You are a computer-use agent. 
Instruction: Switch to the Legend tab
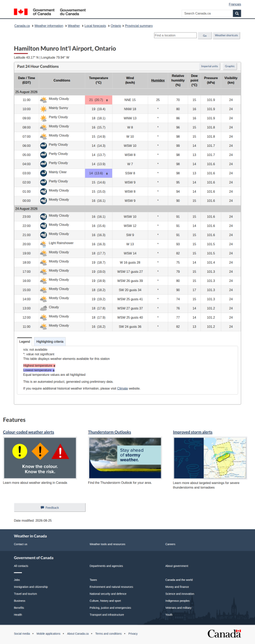(25, 341)
